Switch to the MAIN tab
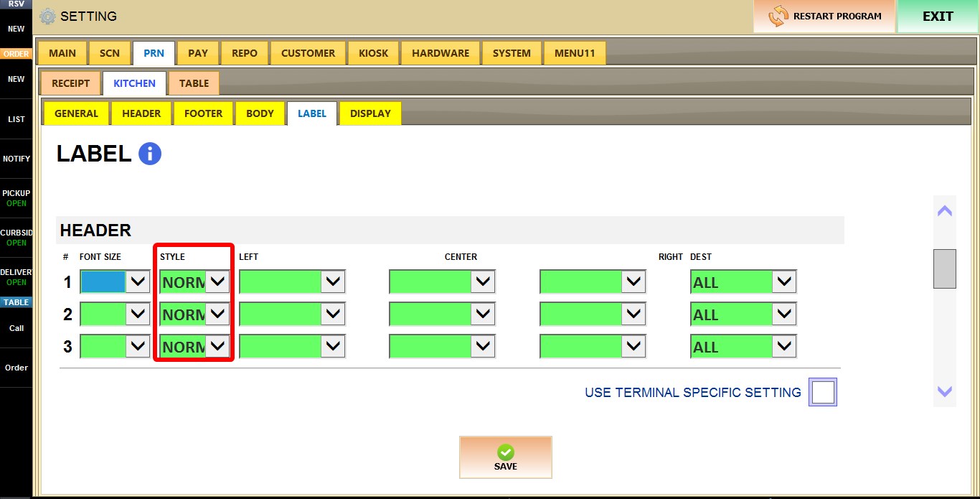The image size is (980, 499). (62, 53)
